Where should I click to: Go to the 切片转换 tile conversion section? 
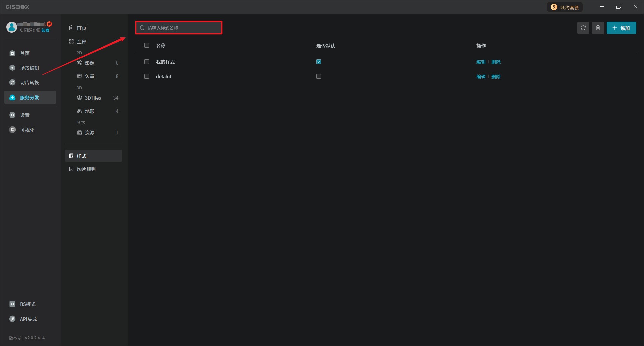(30, 83)
